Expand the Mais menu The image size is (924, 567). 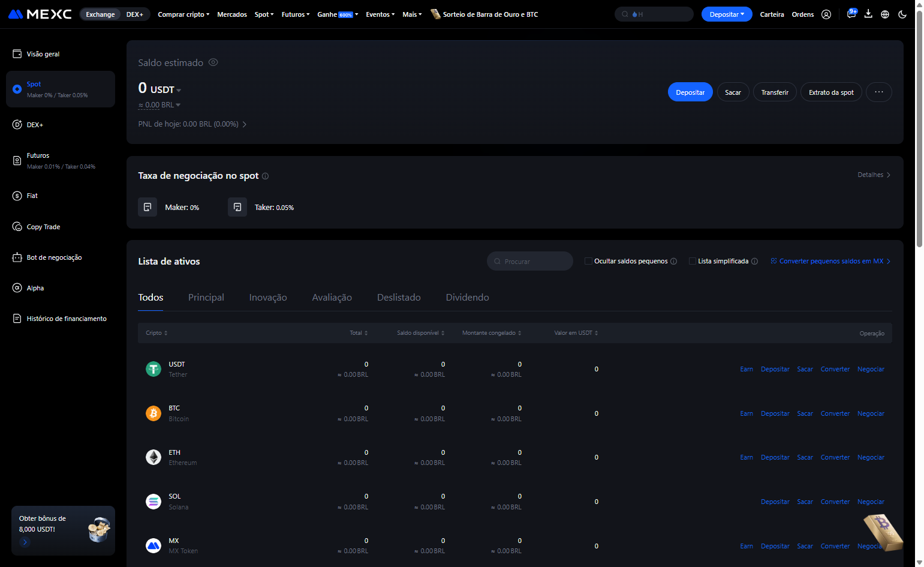coord(412,14)
